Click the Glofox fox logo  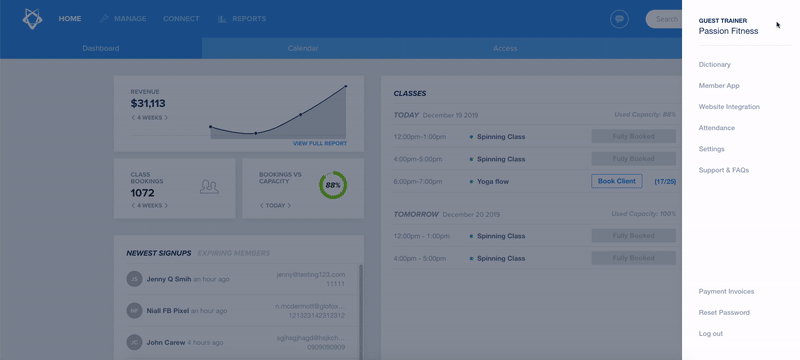tap(32, 19)
